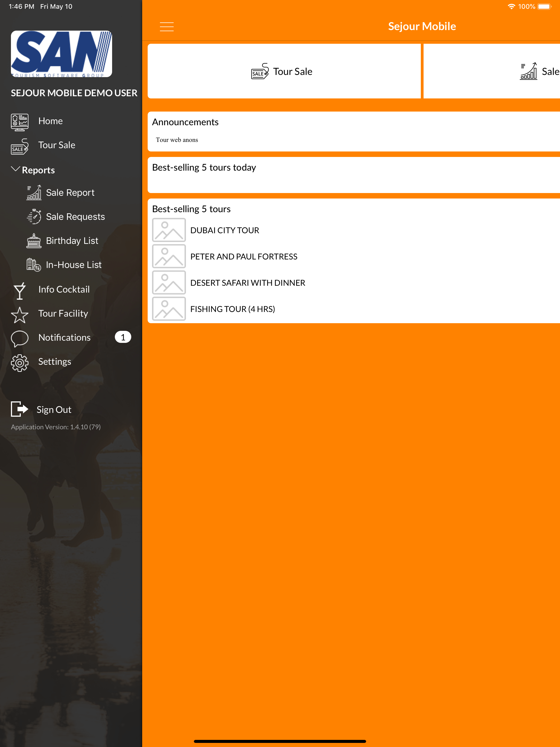The height and width of the screenshot is (747, 560).
Task: Click the Info Cocktail glass icon
Action: (x=20, y=291)
